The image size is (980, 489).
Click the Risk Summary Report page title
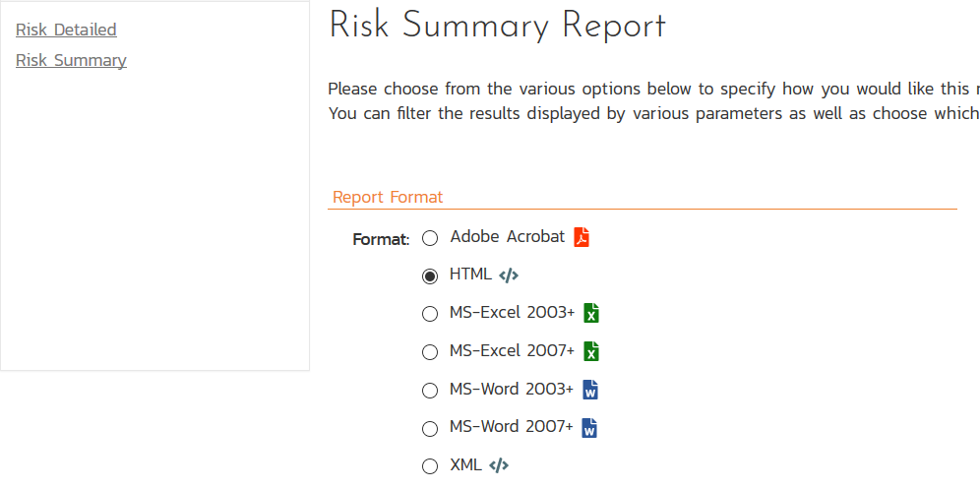pyautogui.click(x=497, y=26)
